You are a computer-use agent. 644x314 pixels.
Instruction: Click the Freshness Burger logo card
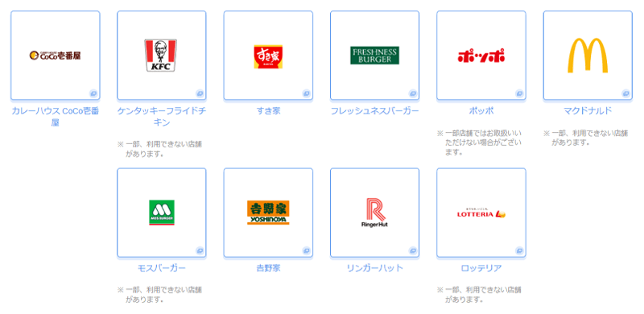coord(374,56)
